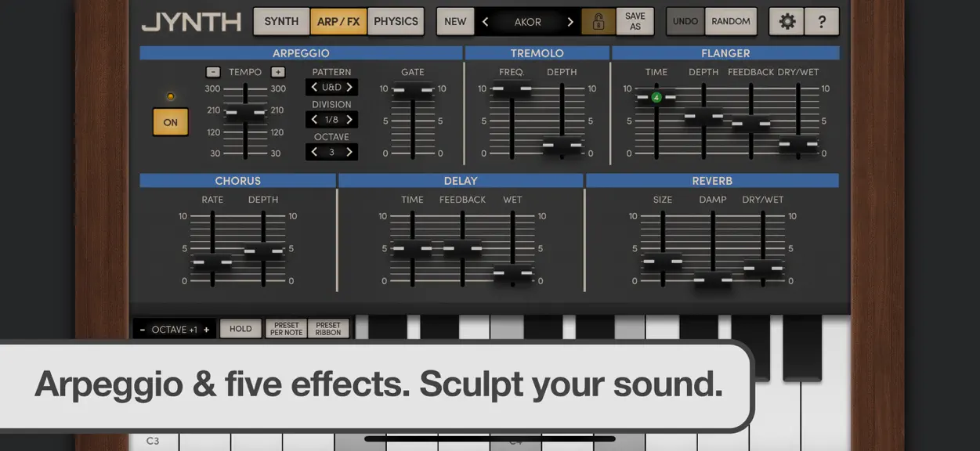Click the U&D pattern value
Image resolution: width=980 pixels, height=451 pixels.
[x=331, y=87]
